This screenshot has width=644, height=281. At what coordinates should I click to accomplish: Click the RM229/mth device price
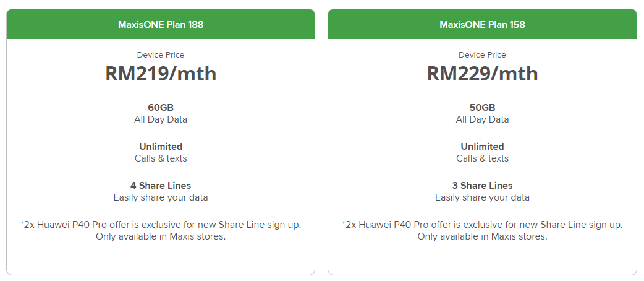click(482, 74)
